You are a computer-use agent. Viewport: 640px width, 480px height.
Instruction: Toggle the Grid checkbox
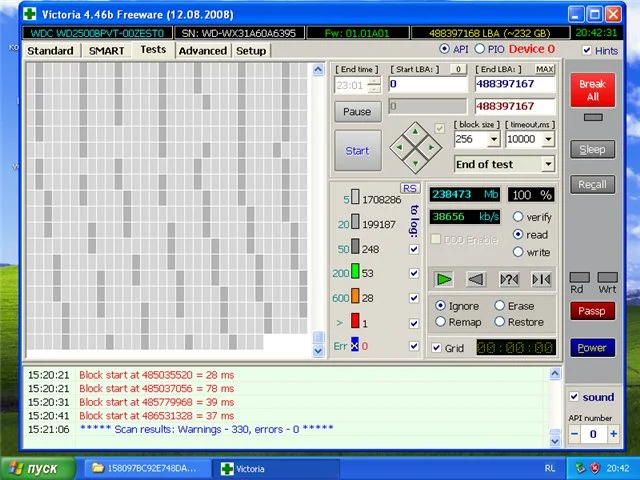pos(436,348)
